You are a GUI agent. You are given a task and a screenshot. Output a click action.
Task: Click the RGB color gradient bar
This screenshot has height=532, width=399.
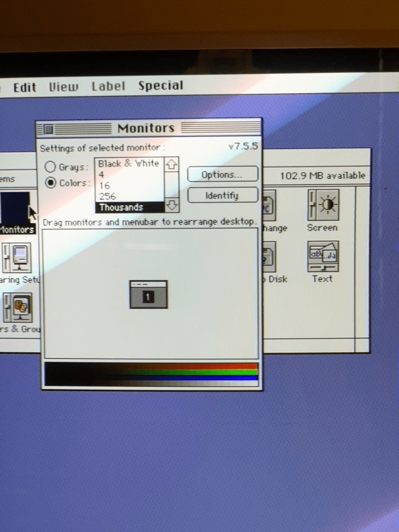151,374
